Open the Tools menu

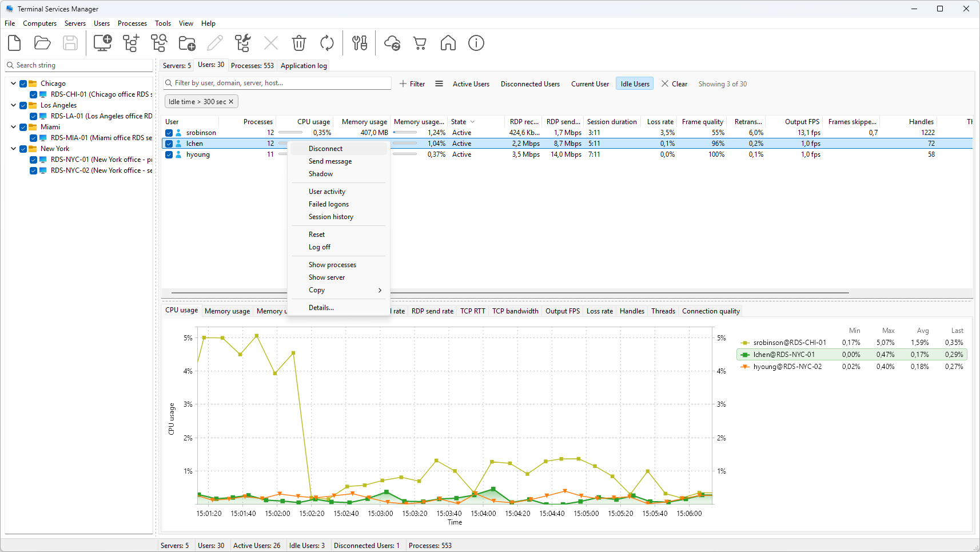pyautogui.click(x=163, y=23)
